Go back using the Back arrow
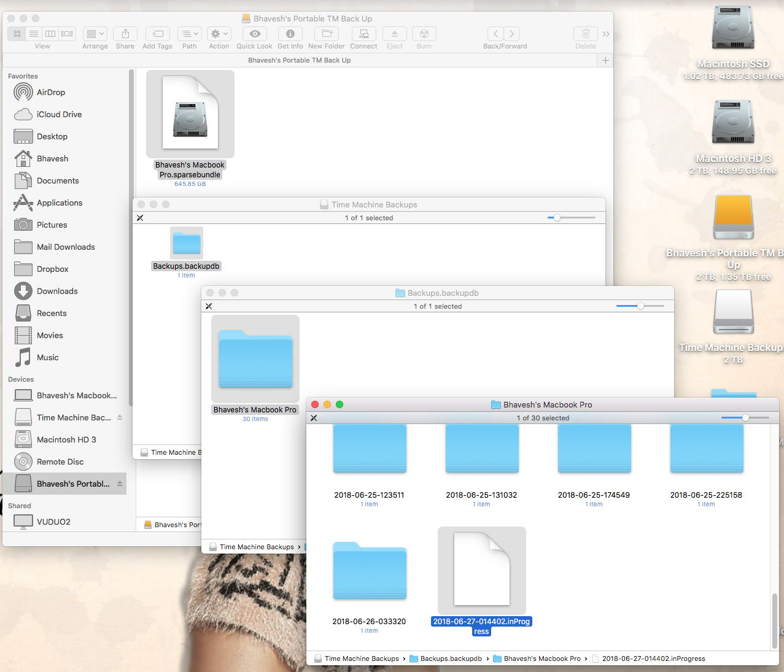784x672 pixels. [x=496, y=34]
